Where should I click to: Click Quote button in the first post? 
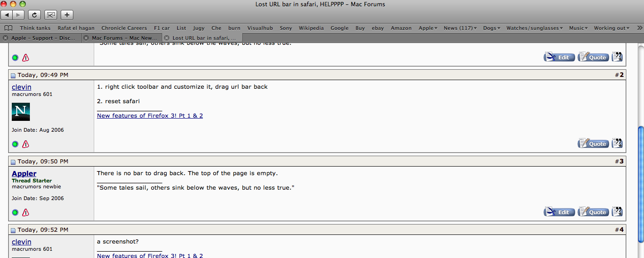(x=593, y=57)
